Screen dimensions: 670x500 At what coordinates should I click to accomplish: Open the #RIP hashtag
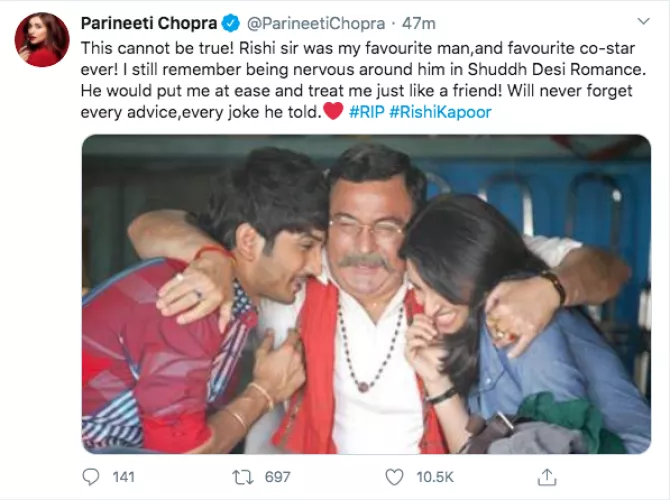pos(367,112)
